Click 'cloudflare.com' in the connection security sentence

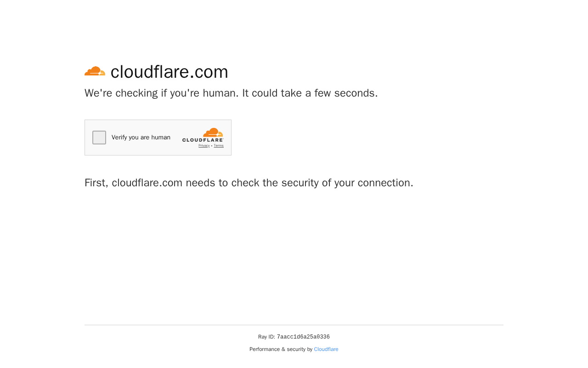pyautogui.click(x=147, y=183)
